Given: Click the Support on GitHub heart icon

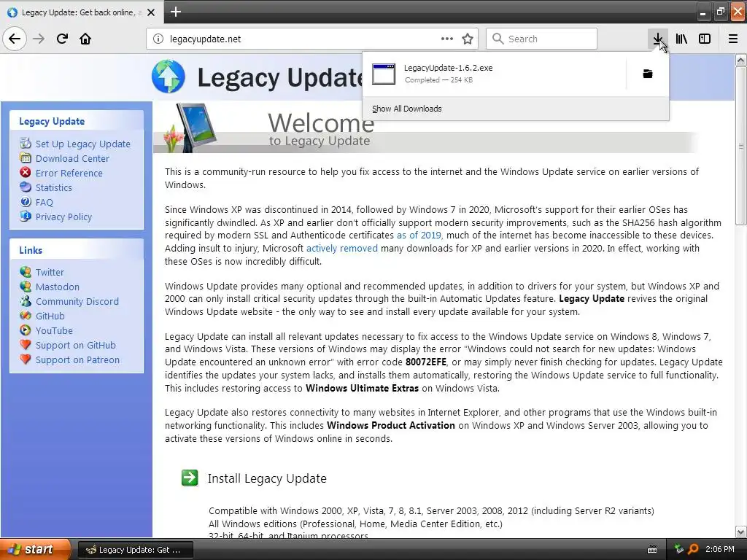Looking at the screenshot, I should [x=26, y=344].
